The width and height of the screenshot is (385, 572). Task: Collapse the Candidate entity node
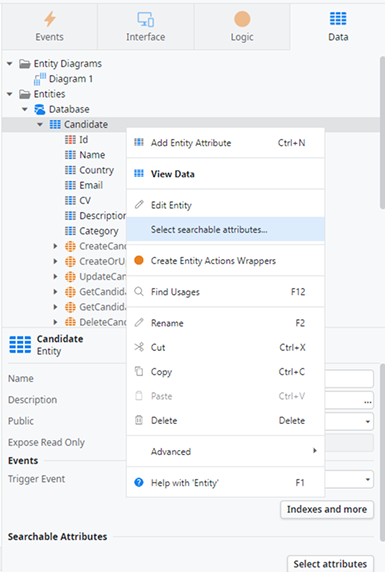(40, 125)
